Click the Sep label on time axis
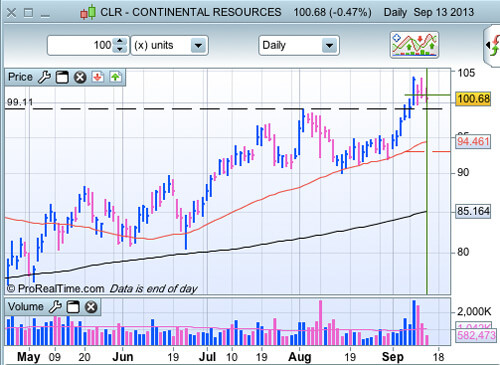The image size is (500, 365). [x=393, y=357]
